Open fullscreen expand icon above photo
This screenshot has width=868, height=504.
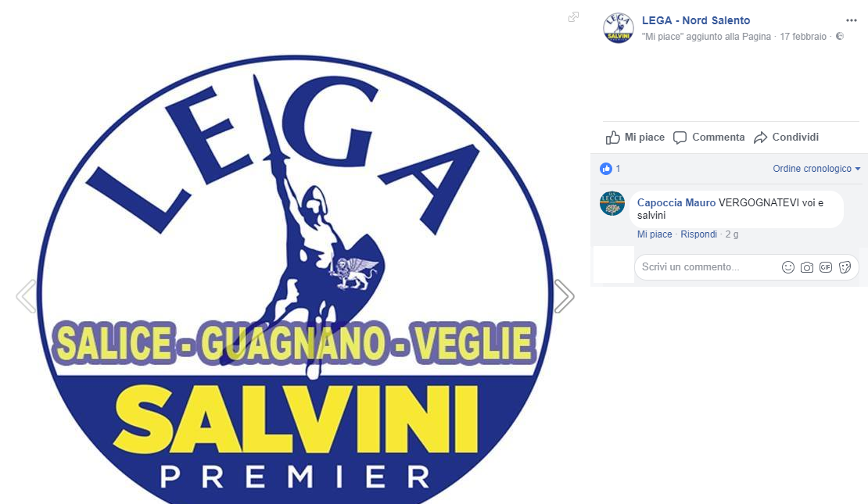(573, 17)
